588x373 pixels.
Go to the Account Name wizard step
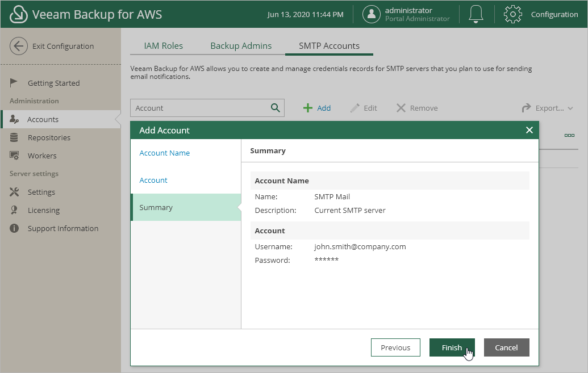pos(165,153)
